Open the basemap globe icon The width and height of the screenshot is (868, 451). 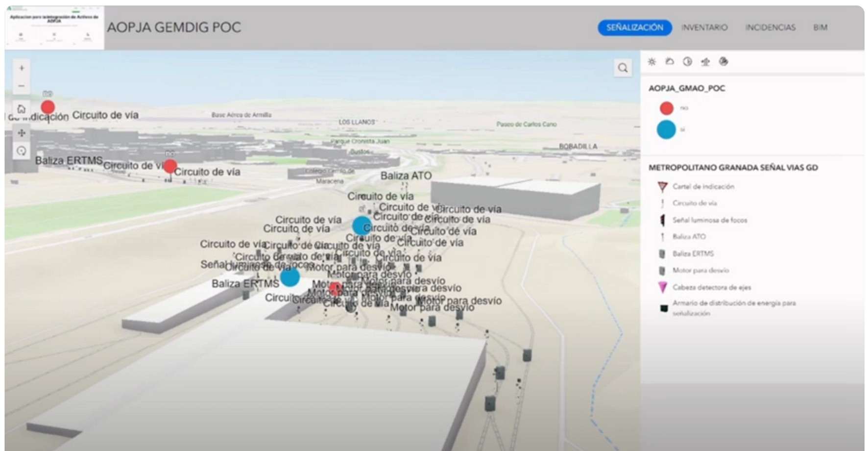(x=723, y=62)
